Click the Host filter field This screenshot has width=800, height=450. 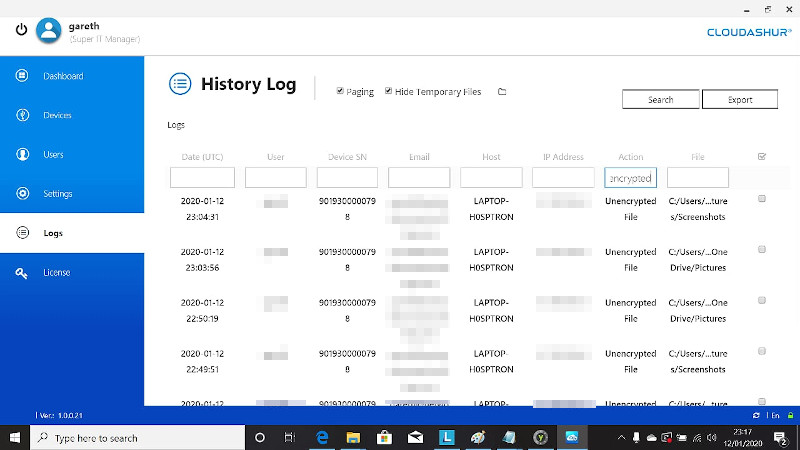click(491, 178)
